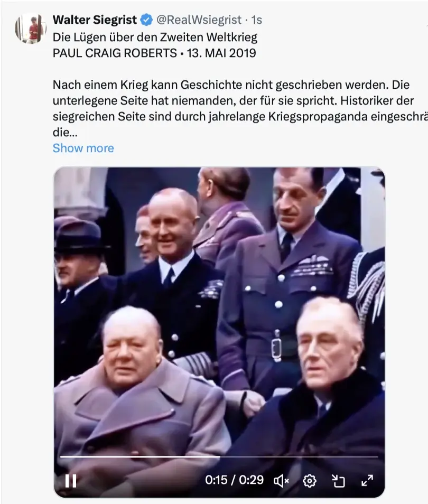
Task: Click the video playhead at the progress end
Action: [220, 456]
